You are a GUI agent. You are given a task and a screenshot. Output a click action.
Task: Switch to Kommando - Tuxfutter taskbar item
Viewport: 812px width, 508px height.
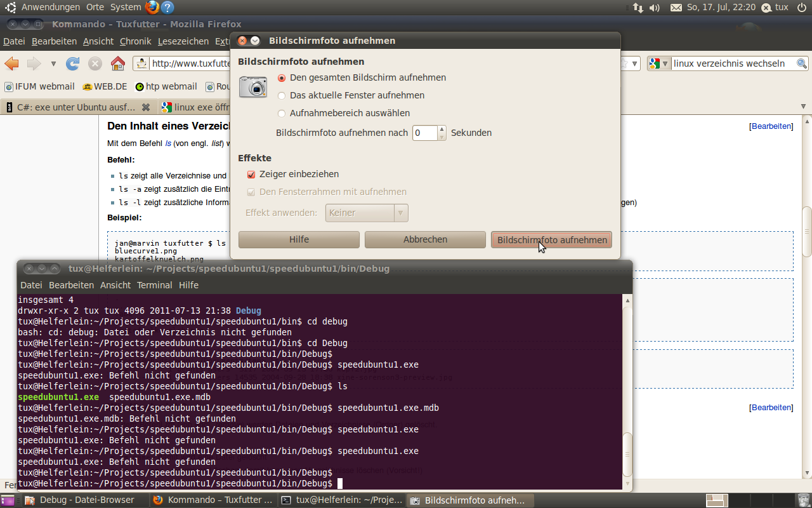click(x=214, y=500)
